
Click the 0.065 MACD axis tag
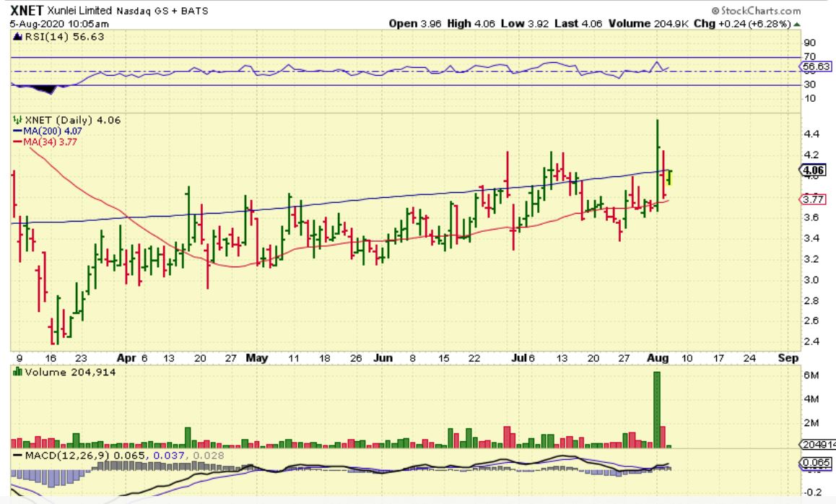(x=816, y=462)
